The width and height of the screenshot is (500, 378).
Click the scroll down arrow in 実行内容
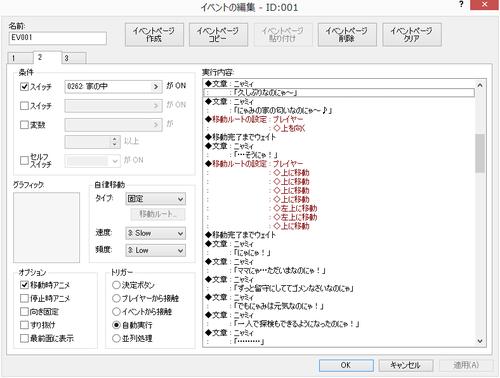pos(480,341)
